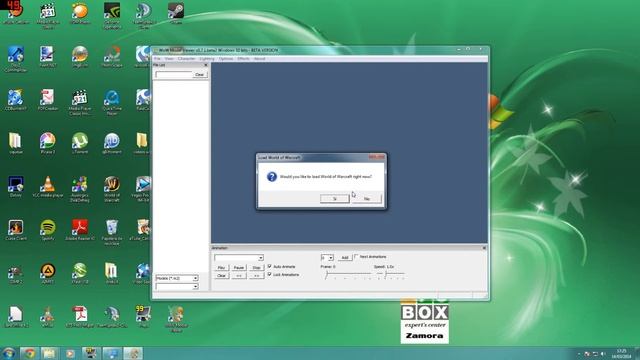This screenshot has width=640, height=360.
Task: Select the uTorrent desktop icon
Action: pyautogui.click(x=80, y=143)
